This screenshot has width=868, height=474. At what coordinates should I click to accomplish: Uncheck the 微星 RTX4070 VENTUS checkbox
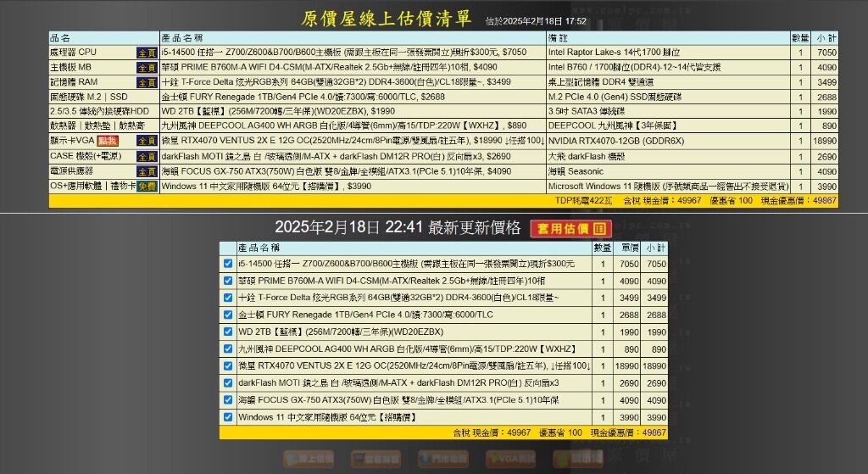[227, 365]
